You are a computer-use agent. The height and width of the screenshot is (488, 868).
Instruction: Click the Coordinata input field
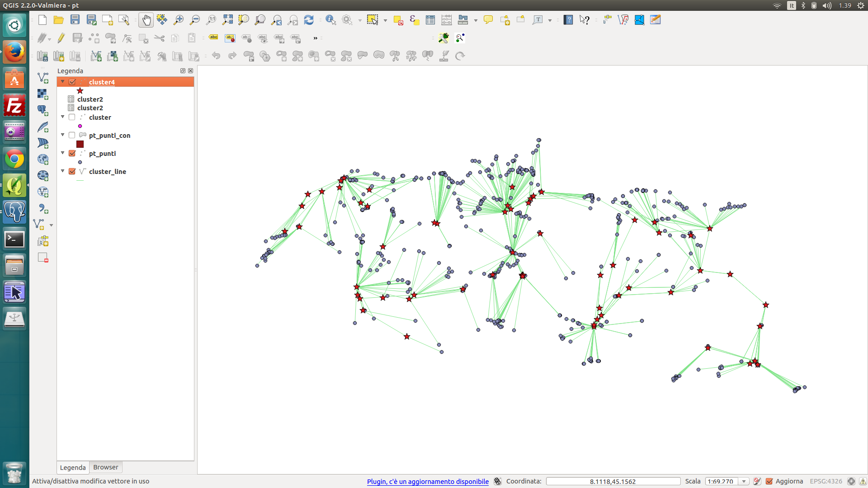click(x=613, y=481)
